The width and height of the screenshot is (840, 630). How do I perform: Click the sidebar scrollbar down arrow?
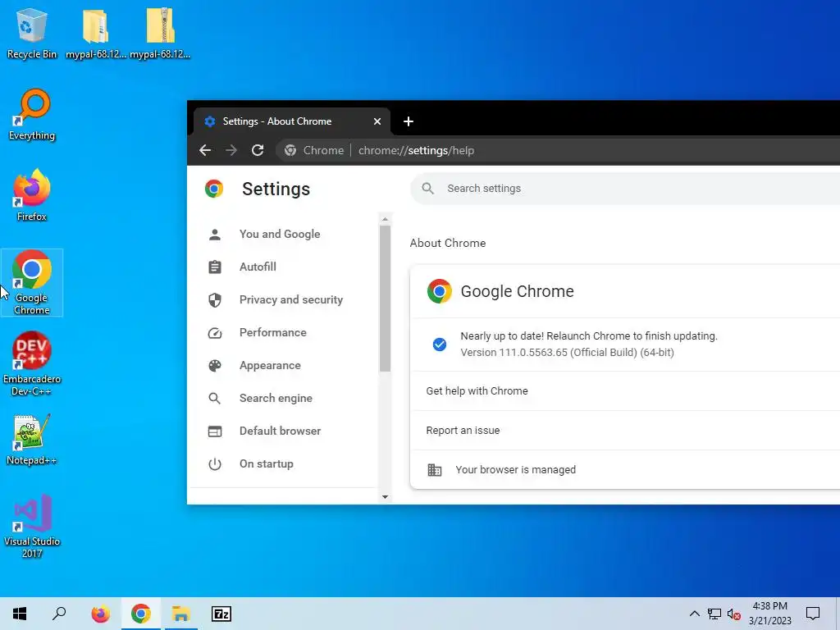pos(385,497)
